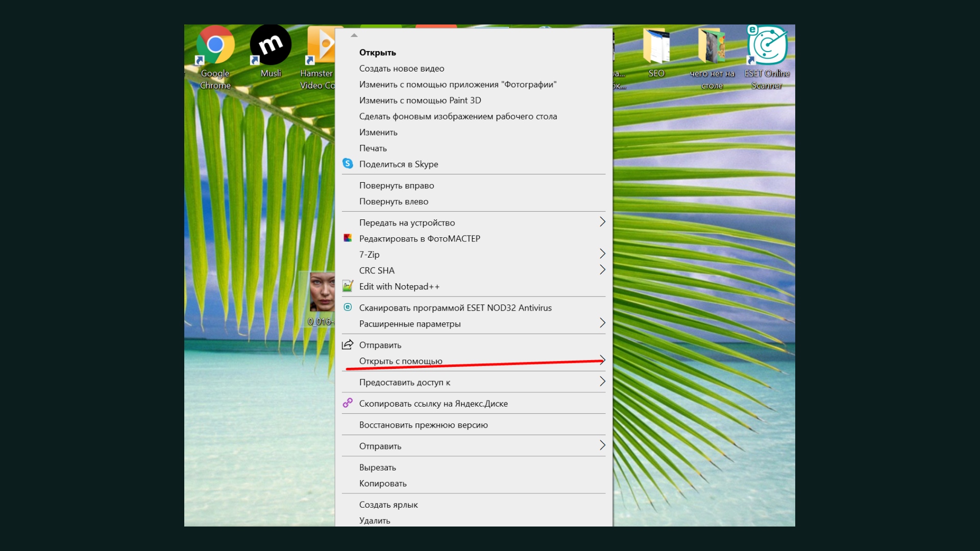Expand 'Открыть с помощью' submenu
This screenshot has width=980, height=551.
pos(602,360)
